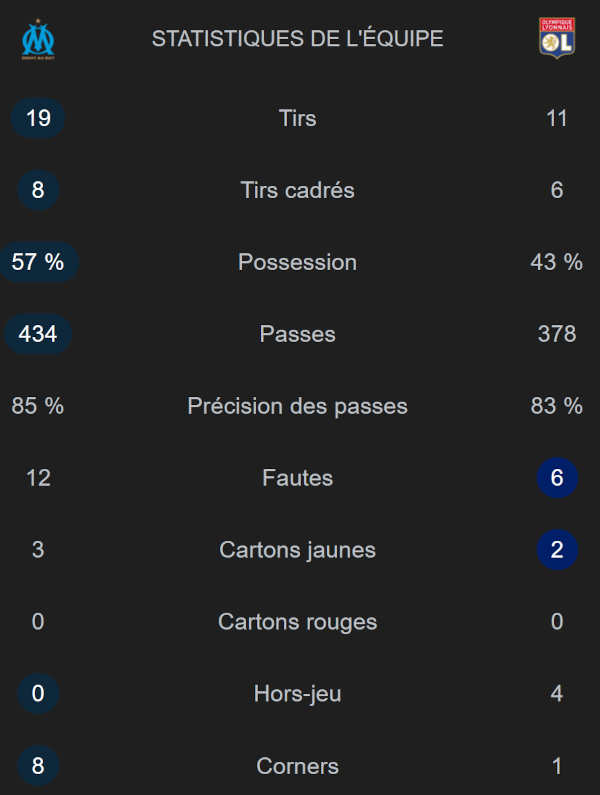The height and width of the screenshot is (795, 600).
Task: Select Lyon's 43 % possession value
Action: 557,262
